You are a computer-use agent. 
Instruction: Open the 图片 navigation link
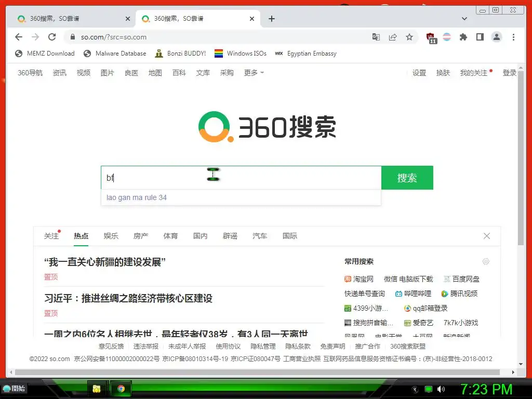pos(107,73)
